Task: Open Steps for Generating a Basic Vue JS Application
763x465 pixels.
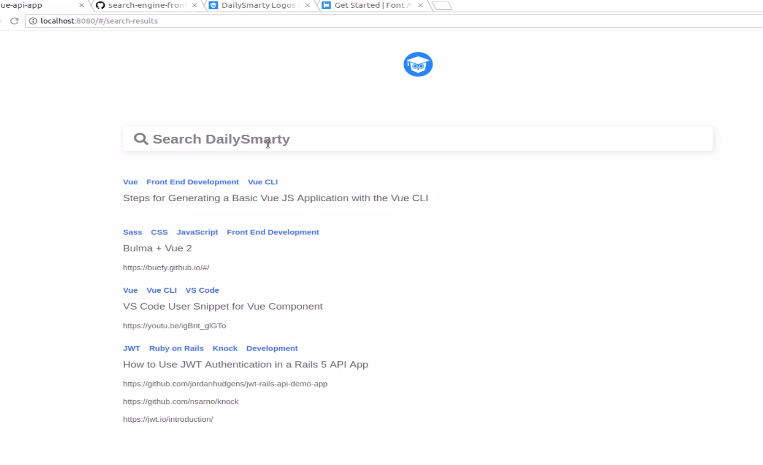Action: (x=275, y=198)
